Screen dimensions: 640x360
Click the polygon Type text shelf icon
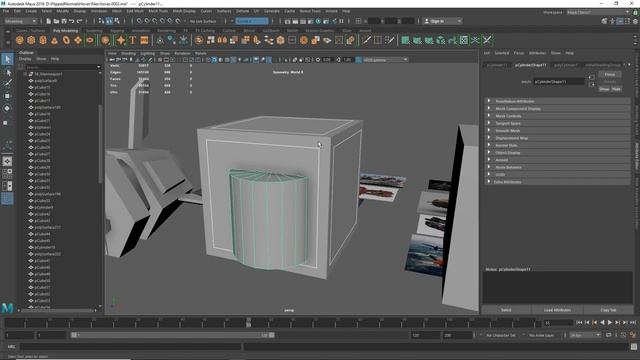click(x=133, y=40)
